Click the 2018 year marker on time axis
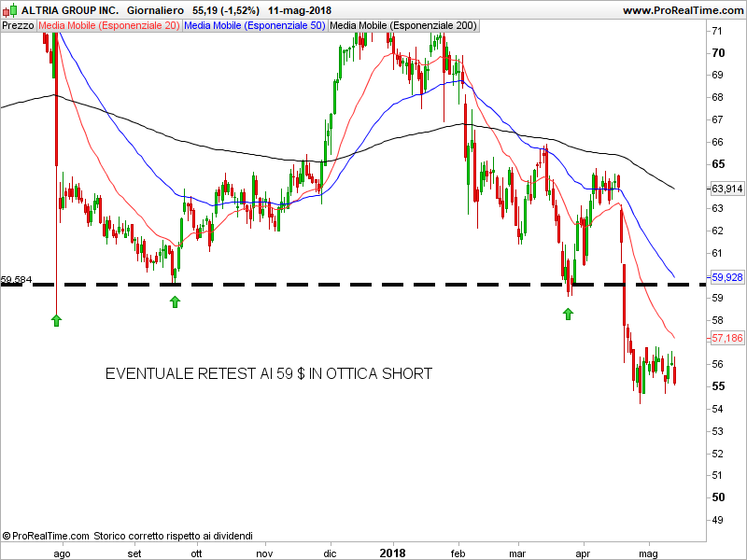Viewport: 747px width, 560px height. tap(393, 553)
